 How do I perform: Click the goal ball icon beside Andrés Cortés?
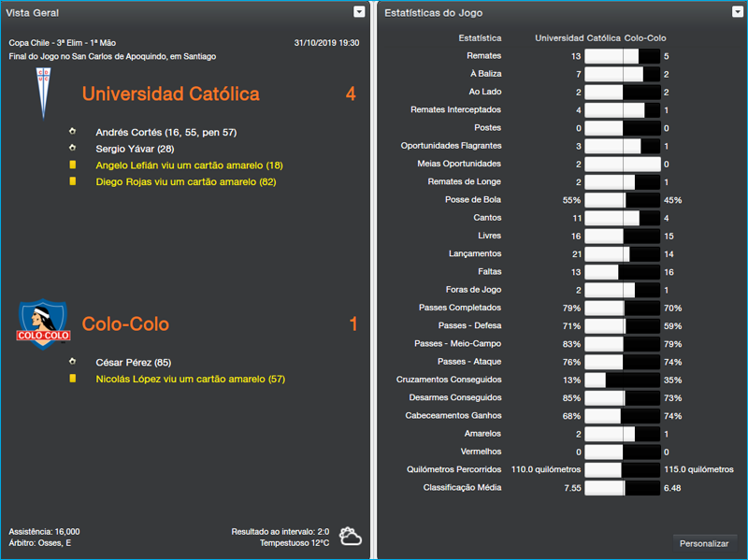click(72, 132)
